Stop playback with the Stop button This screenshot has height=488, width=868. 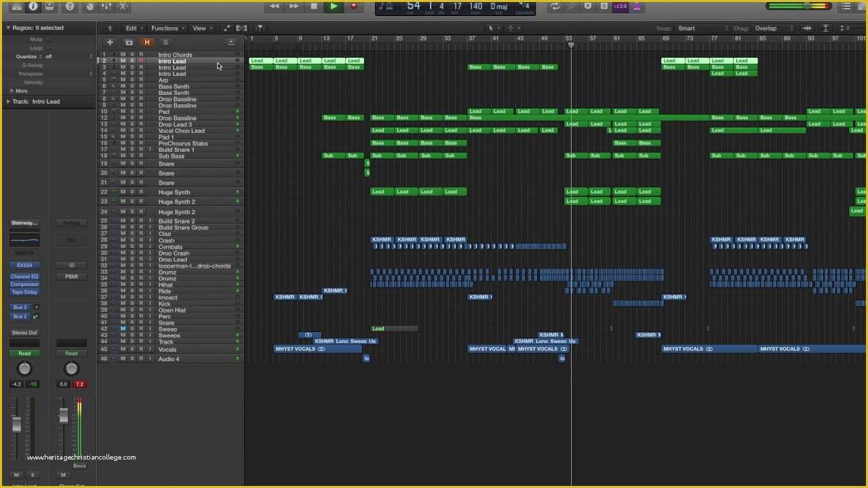313,6
